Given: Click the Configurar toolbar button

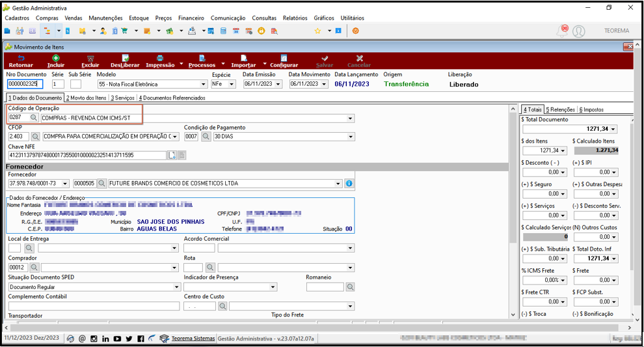Looking at the screenshot, I should click(284, 61).
